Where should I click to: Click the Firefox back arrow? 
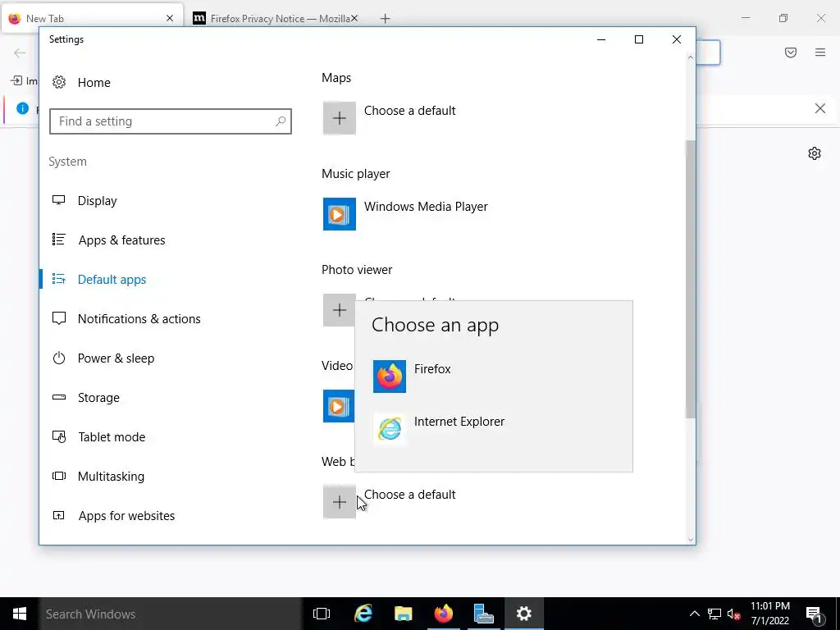20,52
